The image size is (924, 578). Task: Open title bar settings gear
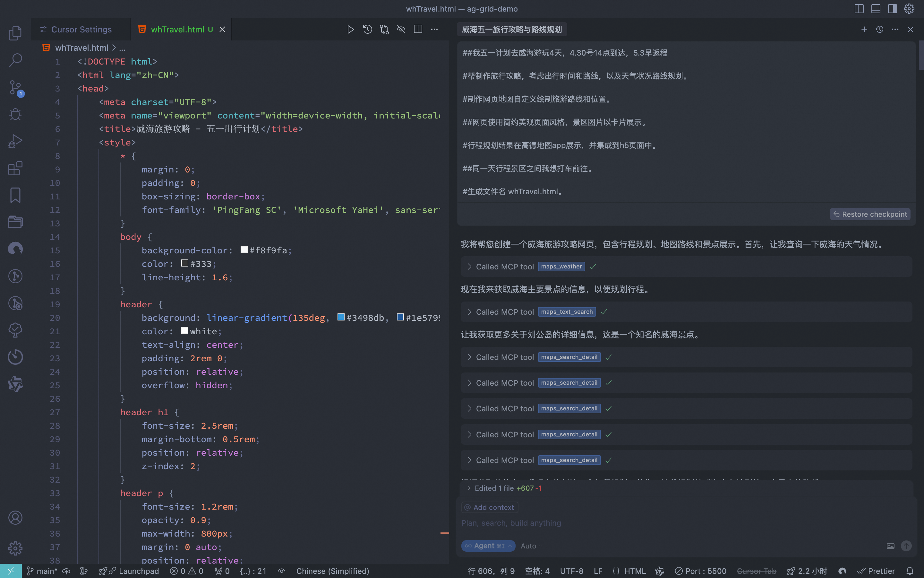click(x=909, y=8)
